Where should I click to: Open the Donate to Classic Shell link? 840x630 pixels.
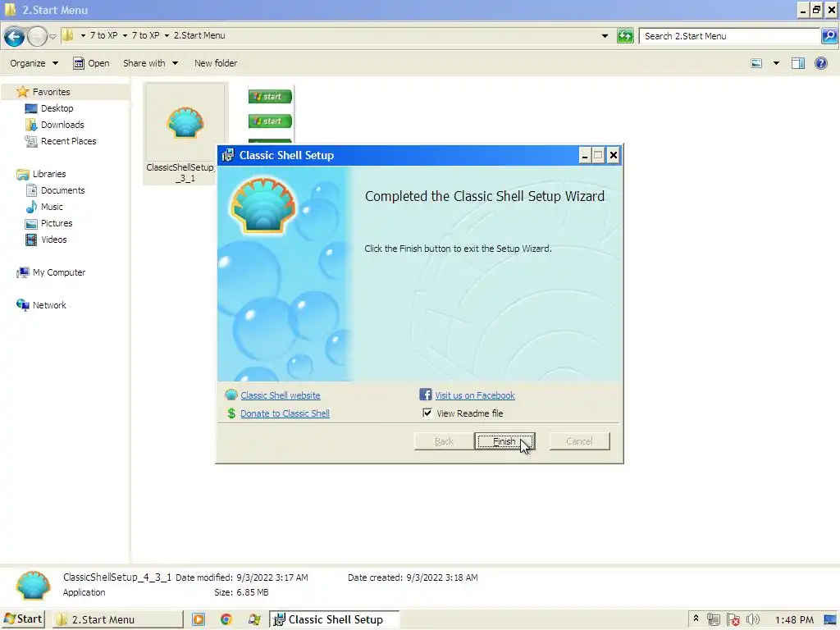click(x=285, y=413)
